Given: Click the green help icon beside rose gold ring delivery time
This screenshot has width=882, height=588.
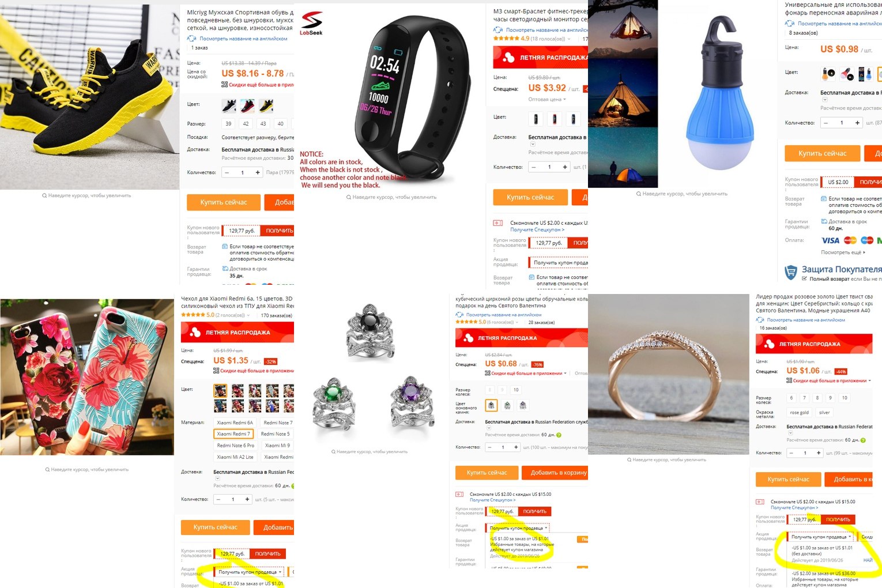Looking at the screenshot, I should click(x=862, y=440).
